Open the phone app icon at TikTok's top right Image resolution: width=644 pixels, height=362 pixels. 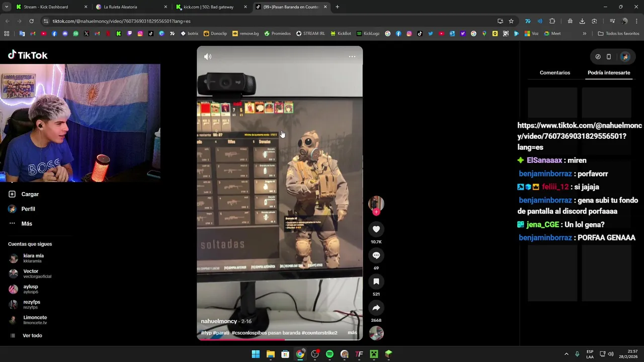608,57
